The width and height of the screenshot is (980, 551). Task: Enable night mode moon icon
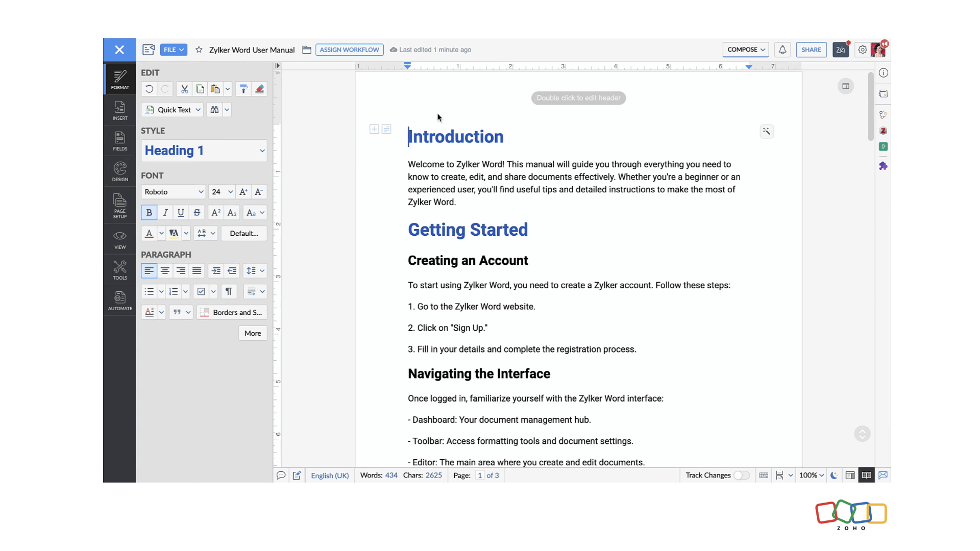(x=834, y=475)
